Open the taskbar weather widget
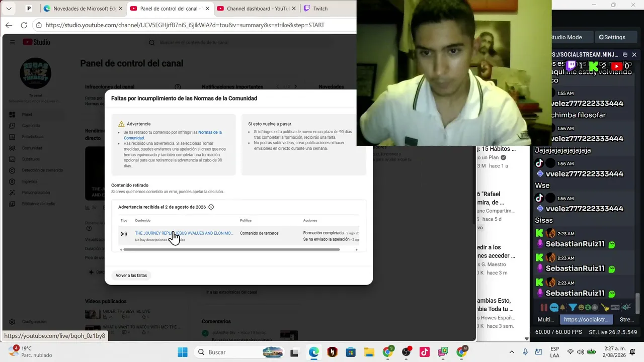 31,352
